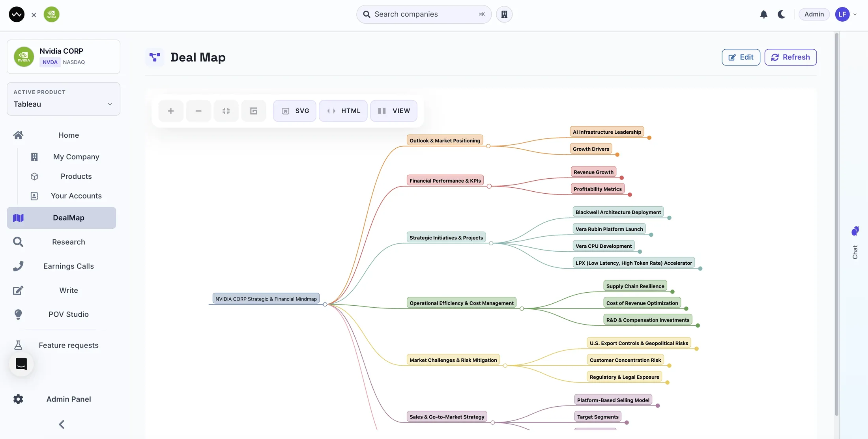
Task: Select Customer Concentration Risk node
Action: click(x=625, y=360)
